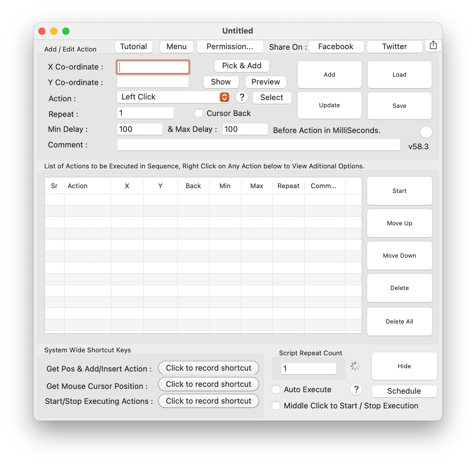476x465 pixels.
Task: Share on Twitter
Action: 395,46
